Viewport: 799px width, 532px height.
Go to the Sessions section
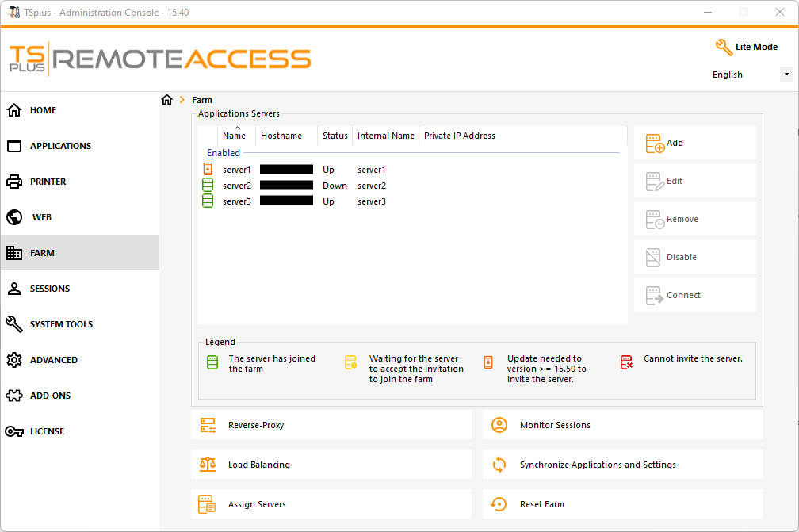coord(50,289)
